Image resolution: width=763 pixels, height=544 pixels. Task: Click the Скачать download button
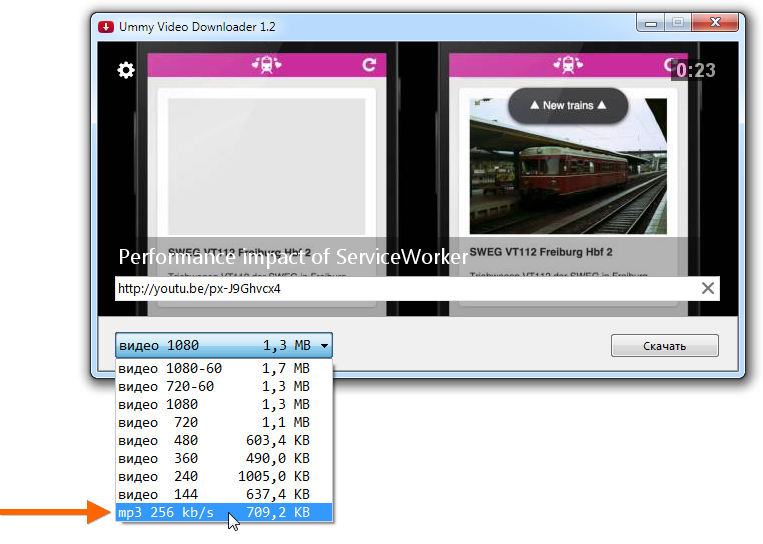[x=665, y=345]
